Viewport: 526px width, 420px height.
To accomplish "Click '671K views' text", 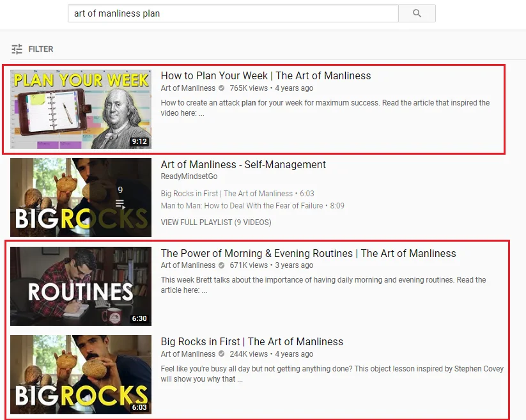I will (249, 265).
